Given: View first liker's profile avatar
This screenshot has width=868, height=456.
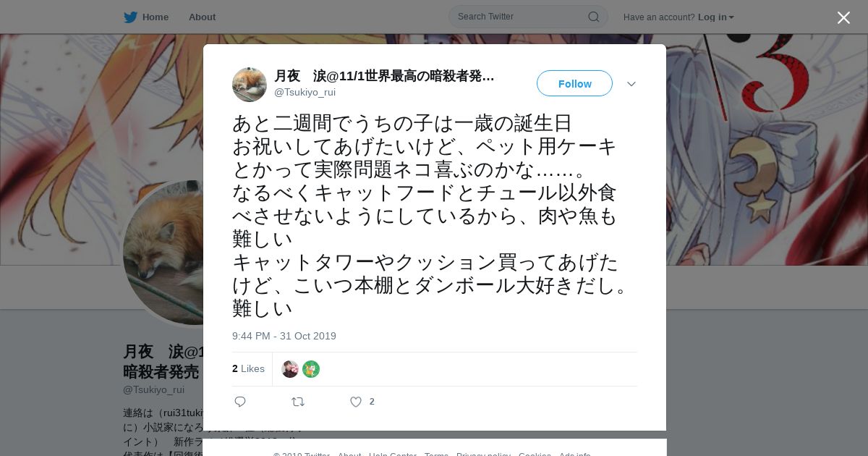Looking at the screenshot, I should [x=290, y=369].
